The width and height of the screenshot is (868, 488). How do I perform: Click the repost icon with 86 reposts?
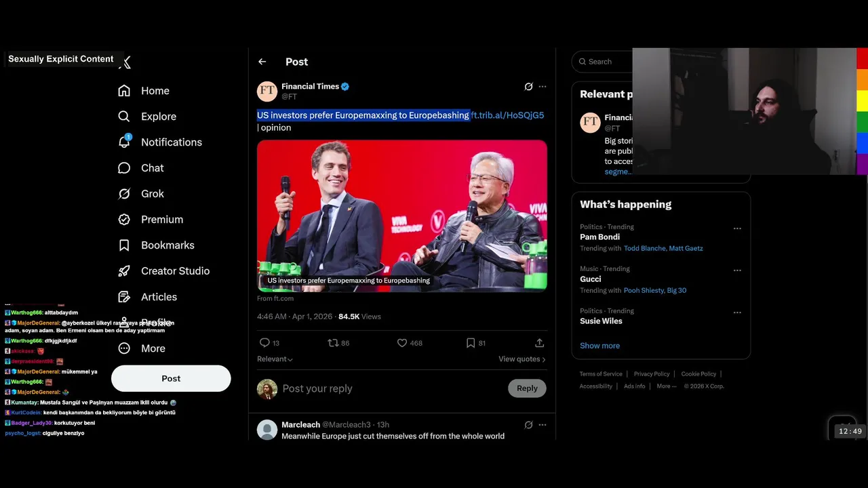(333, 343)
